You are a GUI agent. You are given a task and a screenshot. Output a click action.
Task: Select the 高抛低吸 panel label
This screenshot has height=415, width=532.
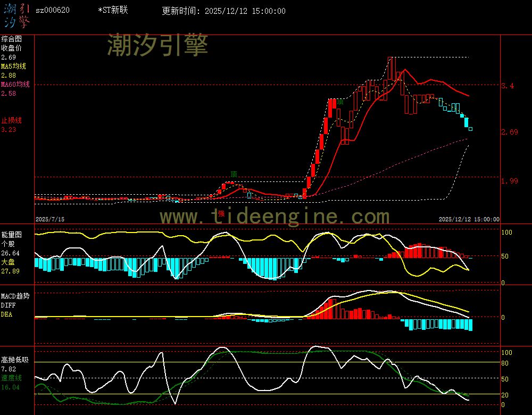[x=14, y=360]
